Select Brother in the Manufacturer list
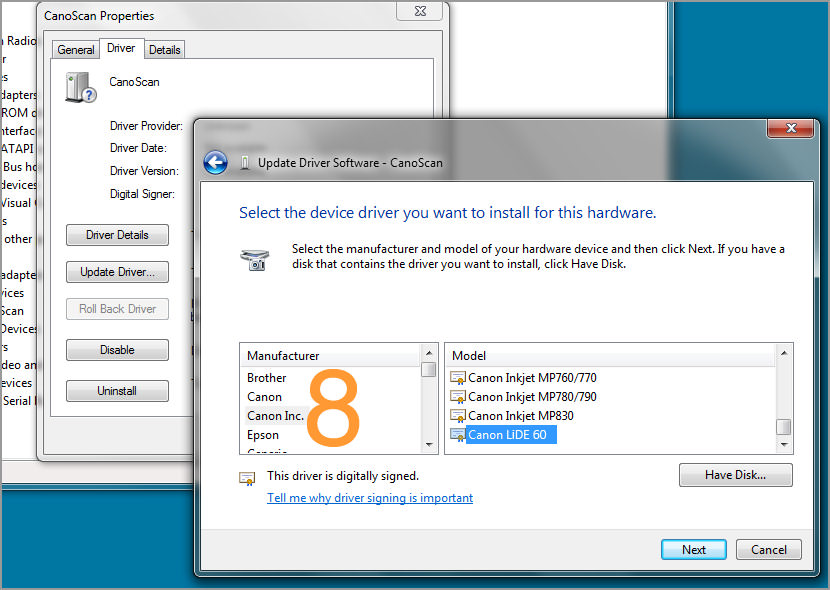 coord(266,378)
